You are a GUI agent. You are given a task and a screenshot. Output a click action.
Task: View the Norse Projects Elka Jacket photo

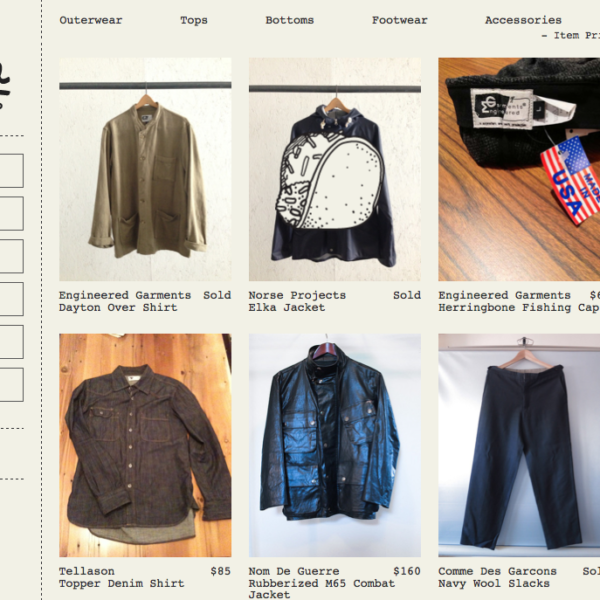[335, 170]
